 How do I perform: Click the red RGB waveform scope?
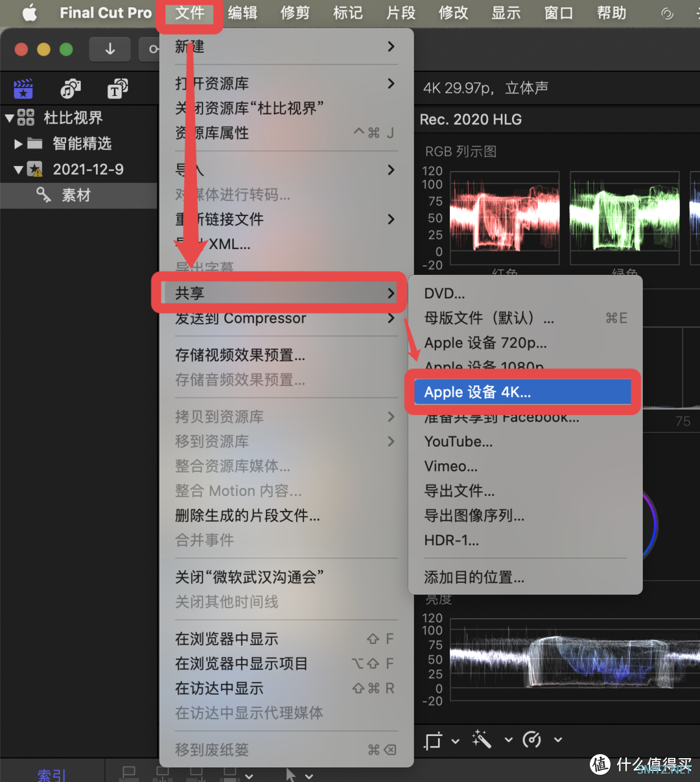pyautogui.click(x=504, y=218)
